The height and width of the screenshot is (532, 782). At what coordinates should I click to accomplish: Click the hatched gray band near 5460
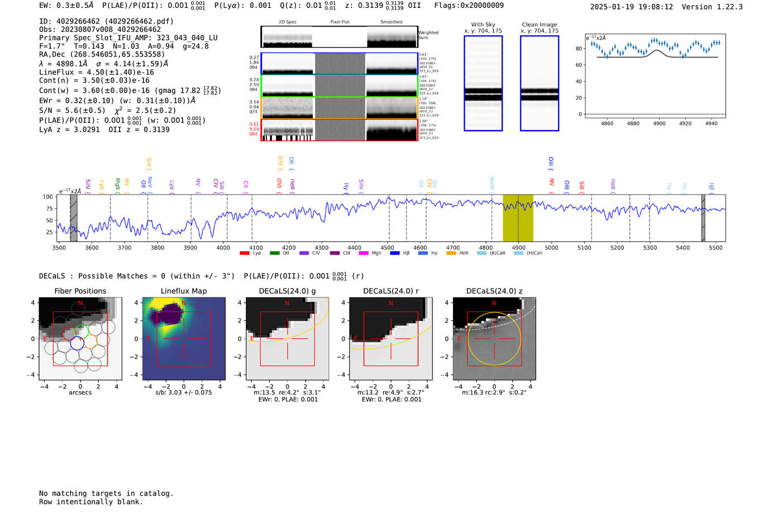coord(703,218)
